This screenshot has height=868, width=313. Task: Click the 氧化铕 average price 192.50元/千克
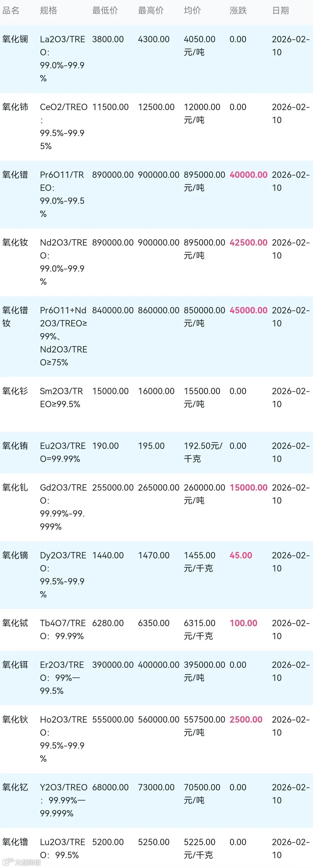[x=203, y=452]
